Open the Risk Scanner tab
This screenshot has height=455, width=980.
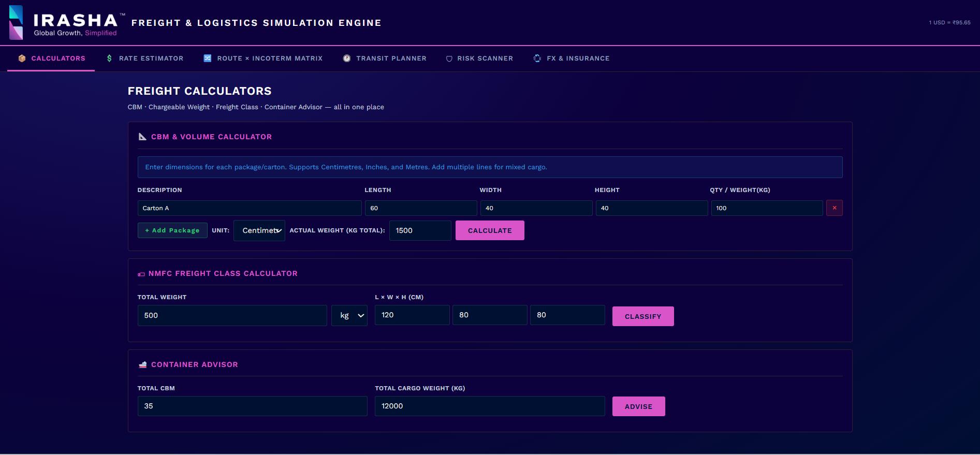click(479, 58)
